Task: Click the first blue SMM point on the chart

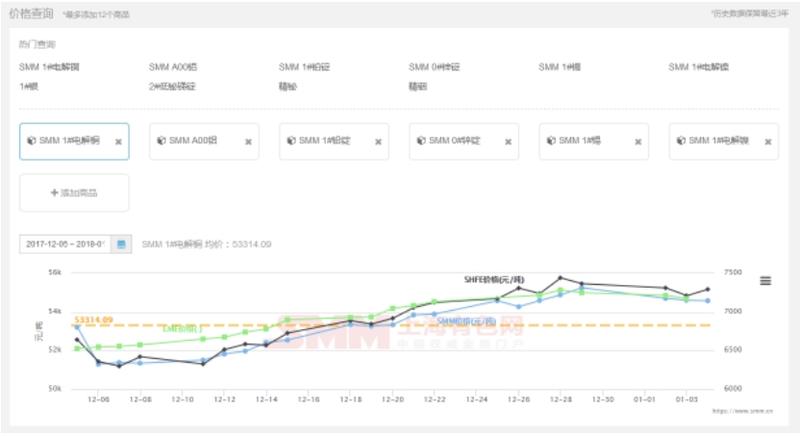Action: pyautogui.click(x=77, y=327)
